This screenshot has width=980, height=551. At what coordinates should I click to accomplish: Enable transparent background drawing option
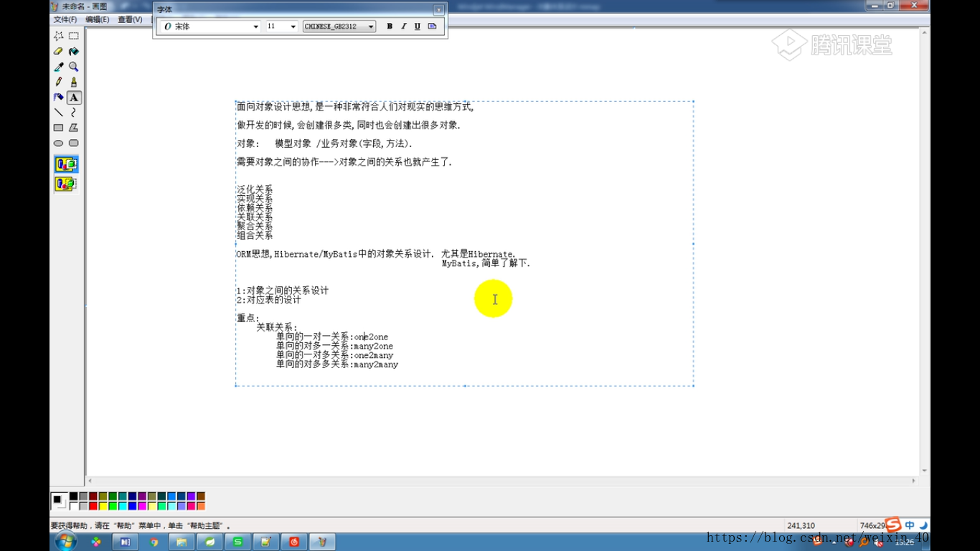66,184
